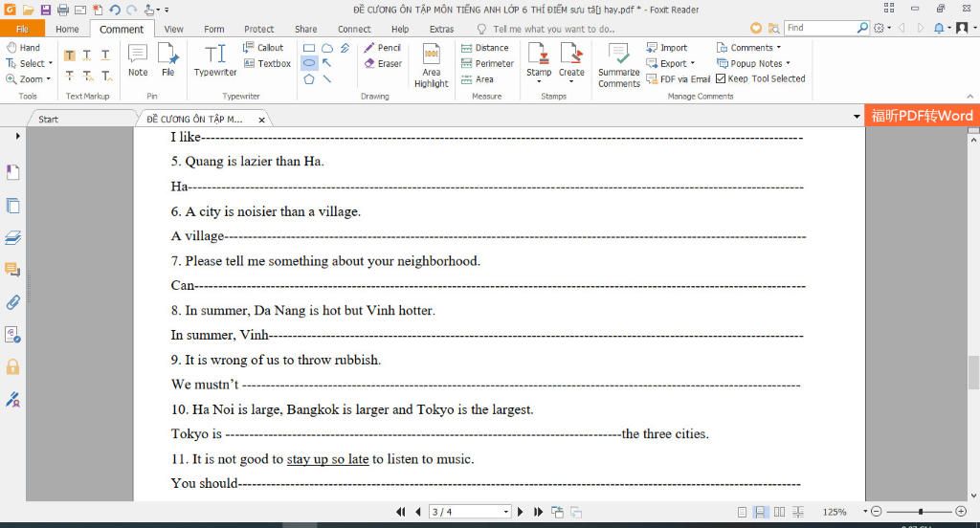This screenshot has width=980, height=528.
Task: Open the Create stamp dropdown
Action: [571, 81]
